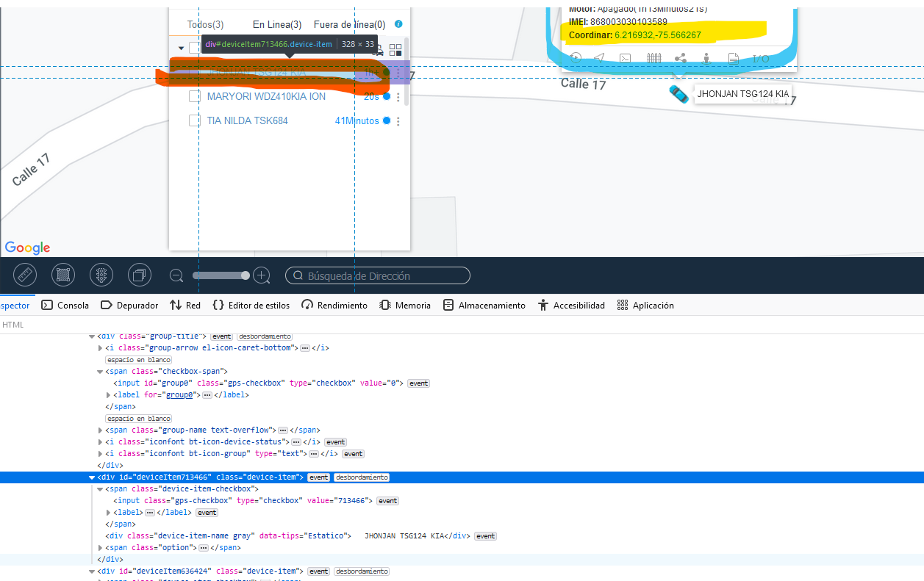This screenshot has height=581, width=924.
Task: Click the area selection tool icon
Action: click(63, 275)
